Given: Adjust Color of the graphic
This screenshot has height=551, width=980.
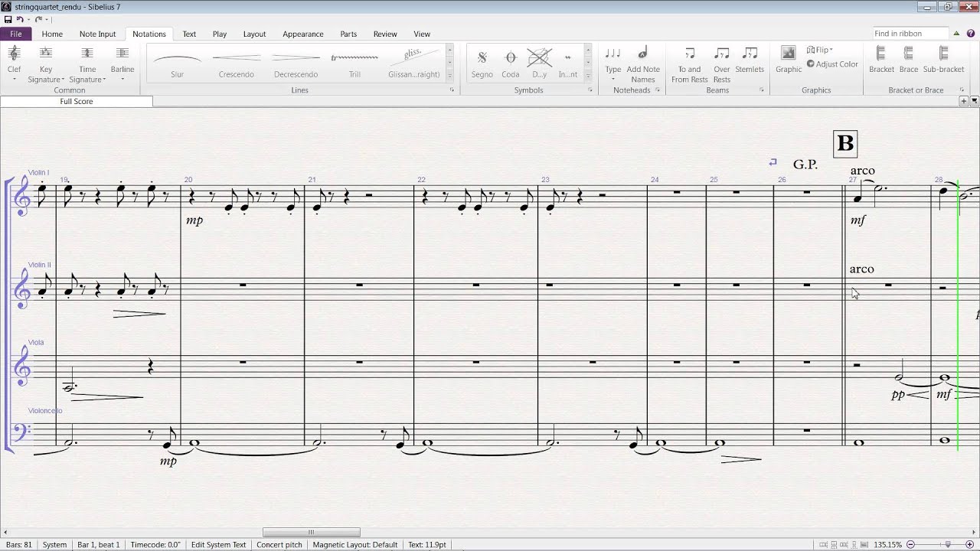Looking at the screenshot, I should click(x=832, y=64).
